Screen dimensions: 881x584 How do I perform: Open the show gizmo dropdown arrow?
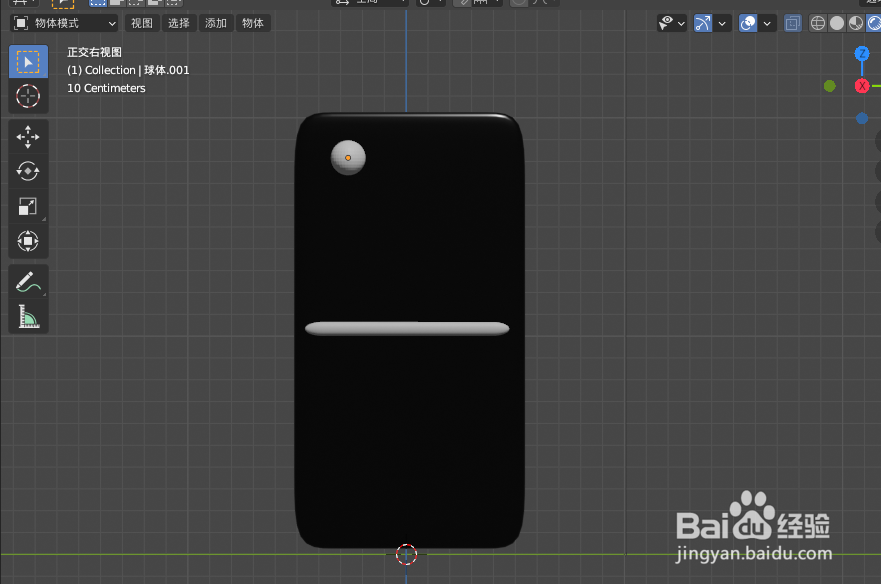click(x=721, y=22)
